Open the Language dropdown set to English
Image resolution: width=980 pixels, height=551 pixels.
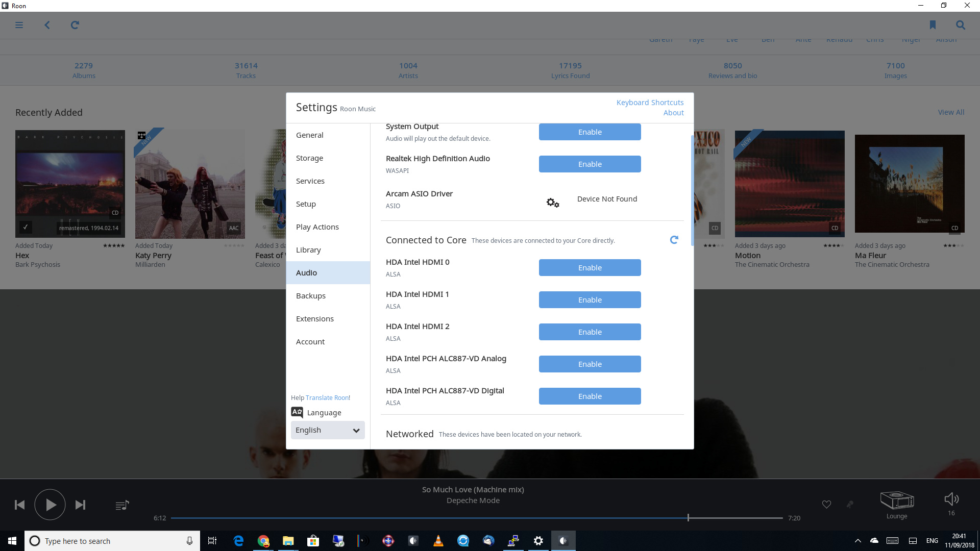pyautogui.click(x=328, y=430)
